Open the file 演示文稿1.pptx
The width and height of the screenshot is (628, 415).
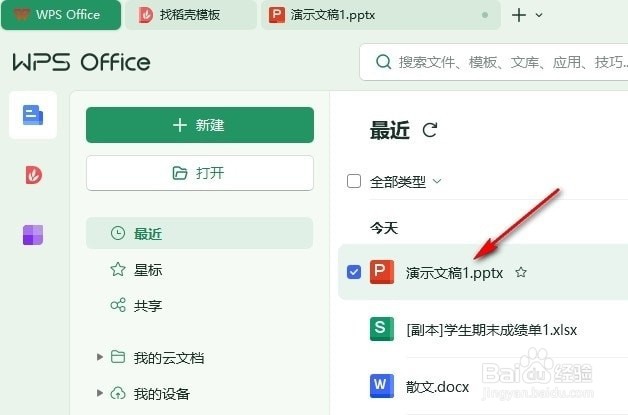point(454,273)
